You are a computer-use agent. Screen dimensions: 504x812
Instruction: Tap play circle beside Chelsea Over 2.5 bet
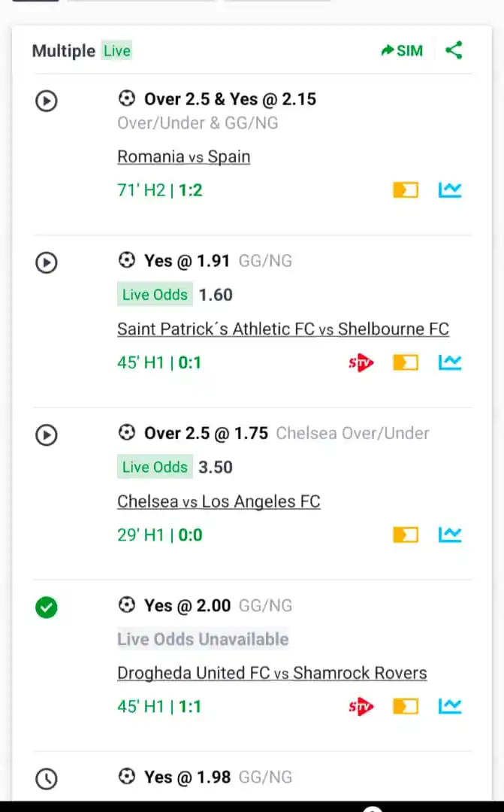[47, 435]
